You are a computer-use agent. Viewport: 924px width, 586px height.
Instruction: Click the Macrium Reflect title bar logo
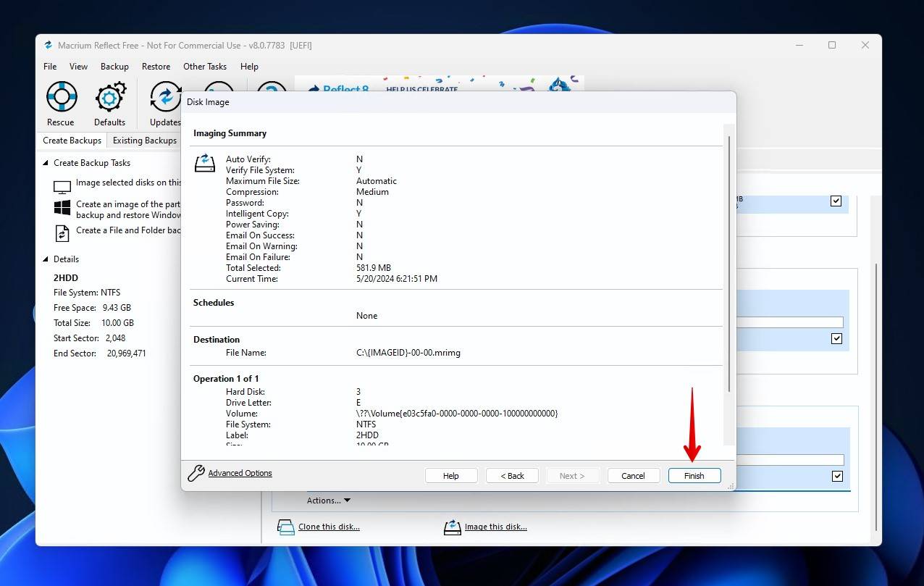coord(47,45)
